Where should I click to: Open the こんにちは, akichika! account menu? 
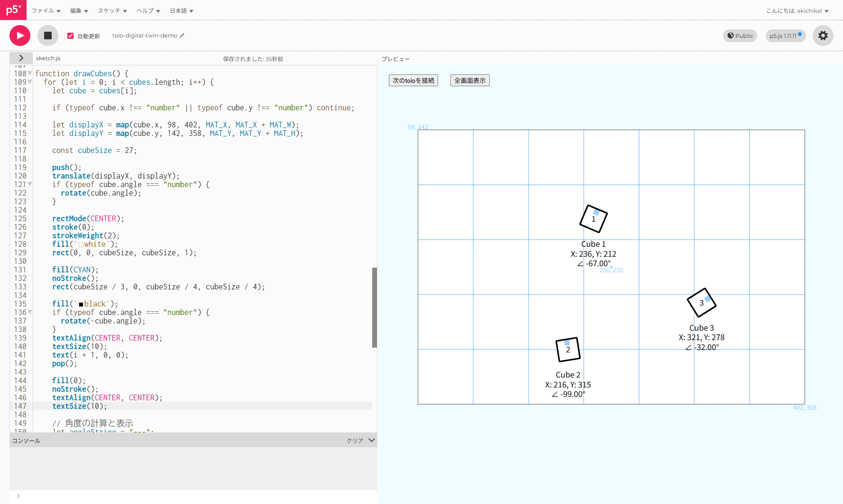click(x=797, y=11)
